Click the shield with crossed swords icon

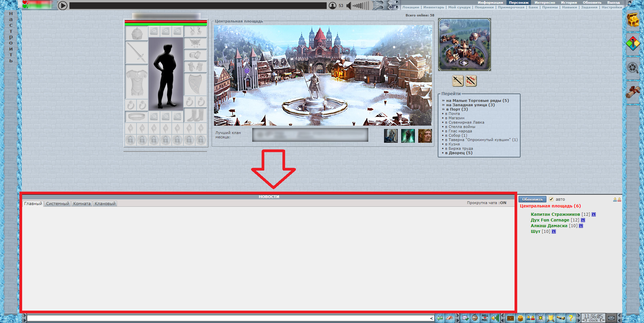pyautogui.click(x=550, y=318)
